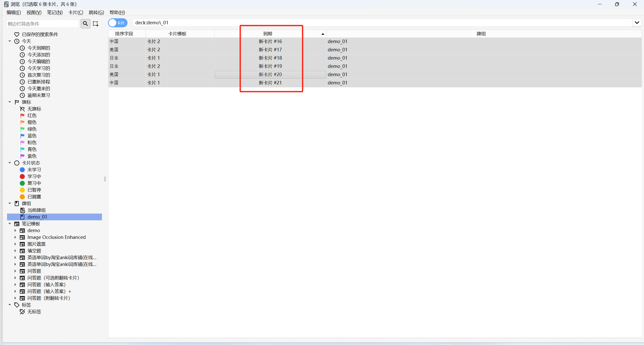Select the sidebar selection tool icon

pyautogui.click(x=95, y=24)
